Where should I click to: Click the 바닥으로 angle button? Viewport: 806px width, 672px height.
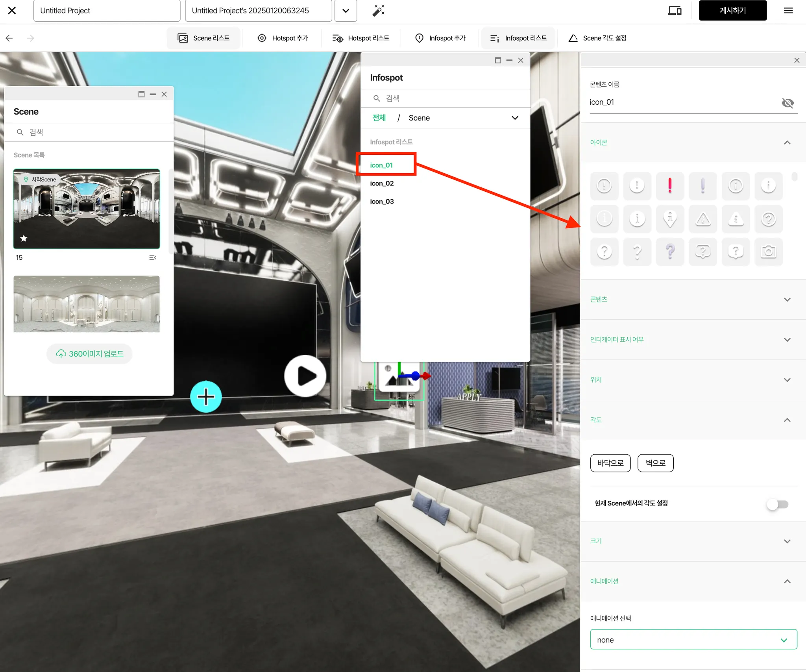[x=610, y=463]
